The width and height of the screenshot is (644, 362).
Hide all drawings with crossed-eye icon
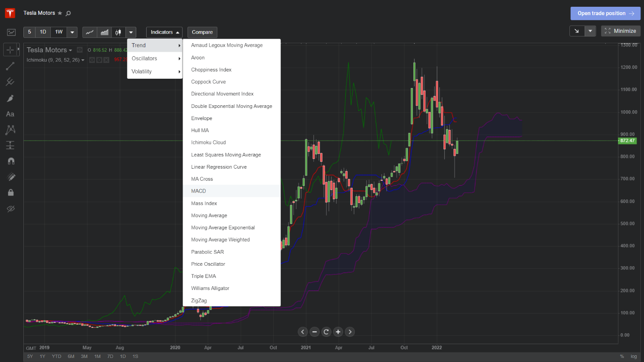coord(10,209)
